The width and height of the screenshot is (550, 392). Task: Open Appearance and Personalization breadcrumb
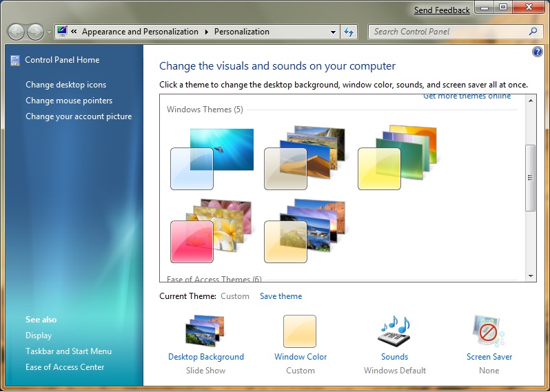click(x=140, y=32)
